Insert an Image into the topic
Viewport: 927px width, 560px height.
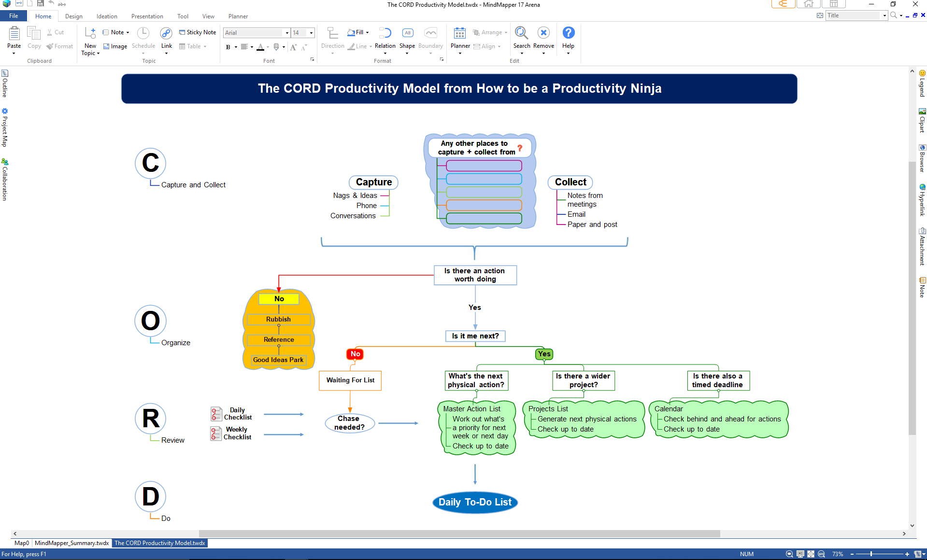115,46
